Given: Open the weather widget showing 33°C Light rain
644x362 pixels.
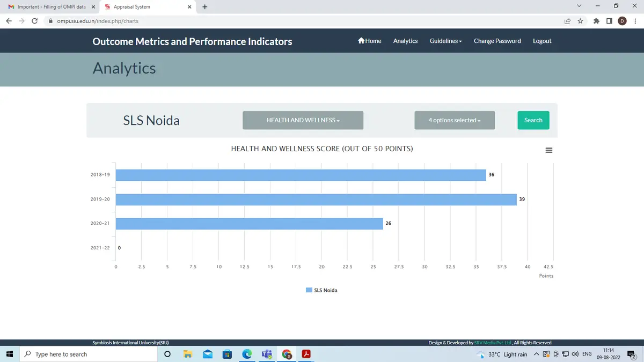Looking at the screenshot, I should point(502,354).
